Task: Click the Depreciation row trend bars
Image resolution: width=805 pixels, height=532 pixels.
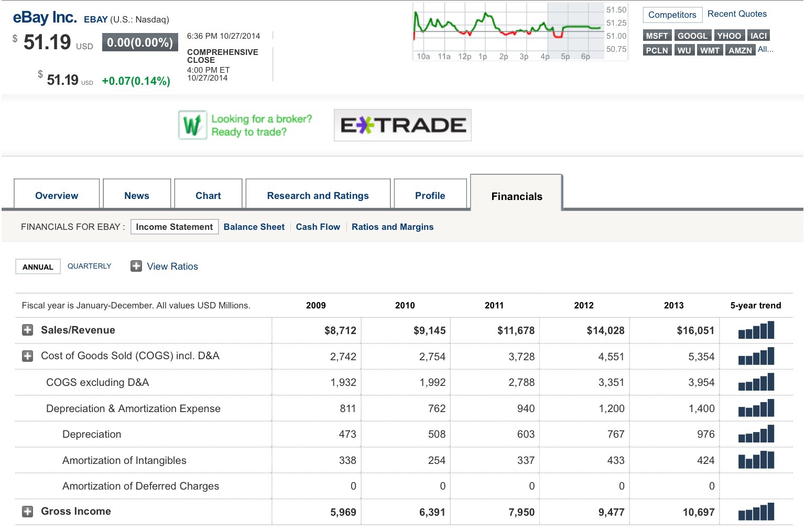Action: (756, 434)
